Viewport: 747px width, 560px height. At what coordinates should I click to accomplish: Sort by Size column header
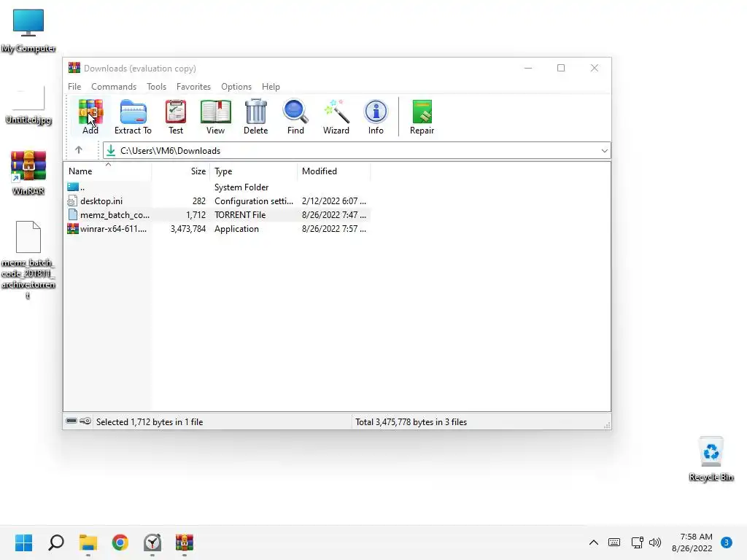pyautogui.click(x=181, y=171)
